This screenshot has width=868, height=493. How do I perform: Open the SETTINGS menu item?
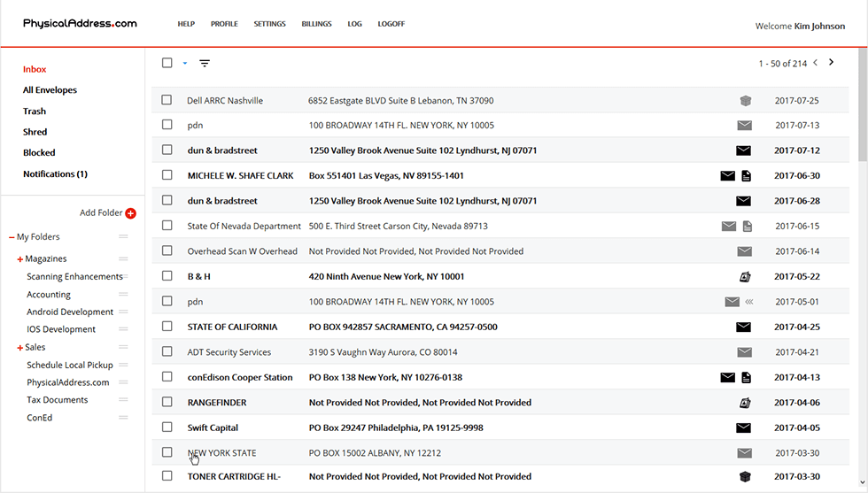tap(269, 24)
